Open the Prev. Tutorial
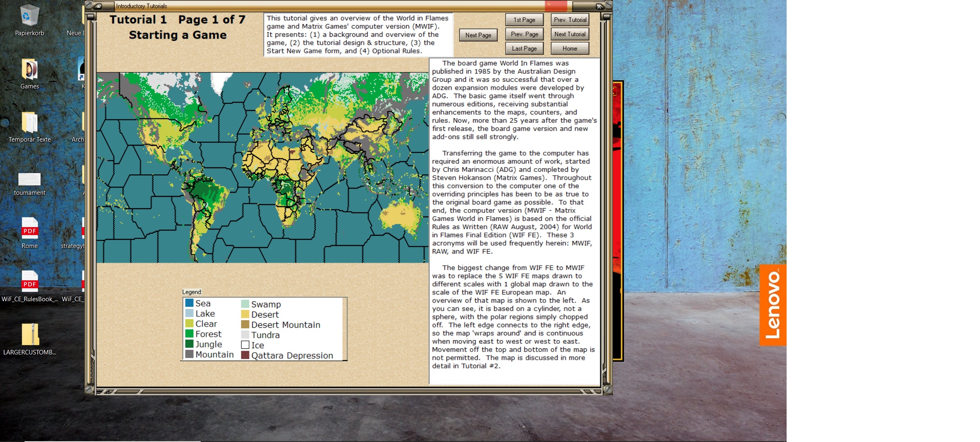The image size is (980, 442). pos(569,20)
